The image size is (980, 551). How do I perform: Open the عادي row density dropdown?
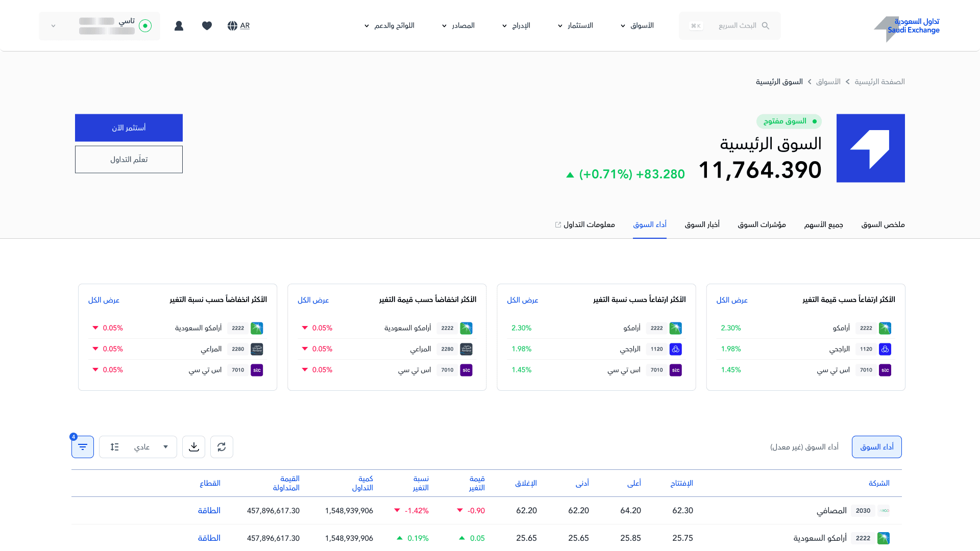coord(138,447)
